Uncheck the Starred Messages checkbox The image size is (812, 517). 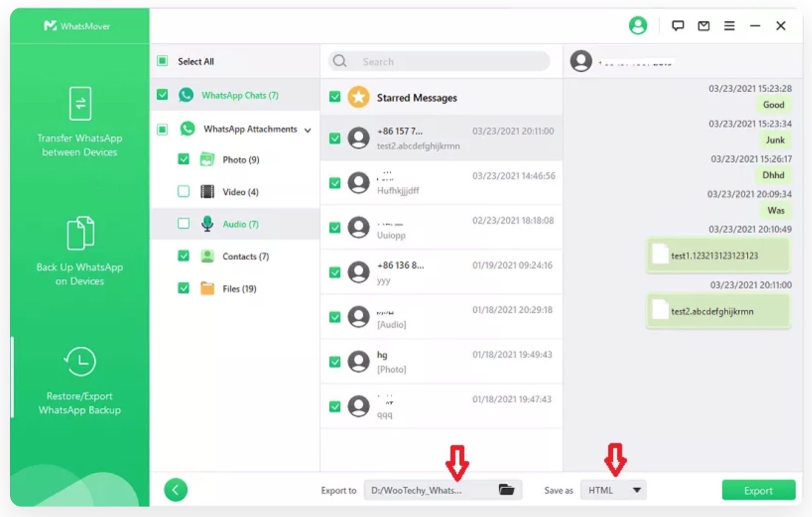click(x=335, y=97)
